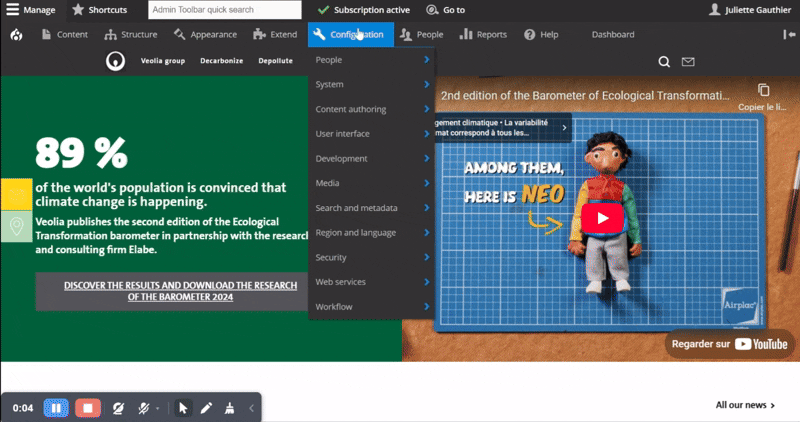Click in Admin Toolbar quick search field
The height and width of the screenshot is (422, 800).
click(225, 10)
